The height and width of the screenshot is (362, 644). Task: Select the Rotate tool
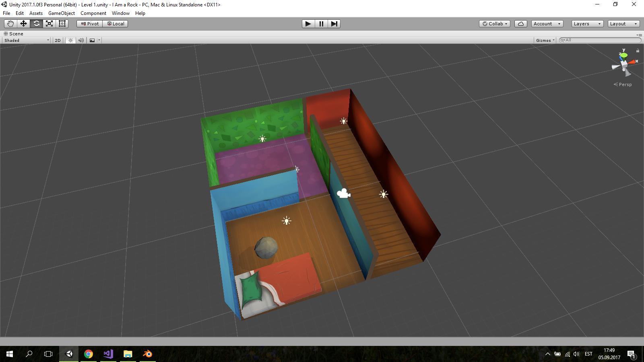[36, 24]
